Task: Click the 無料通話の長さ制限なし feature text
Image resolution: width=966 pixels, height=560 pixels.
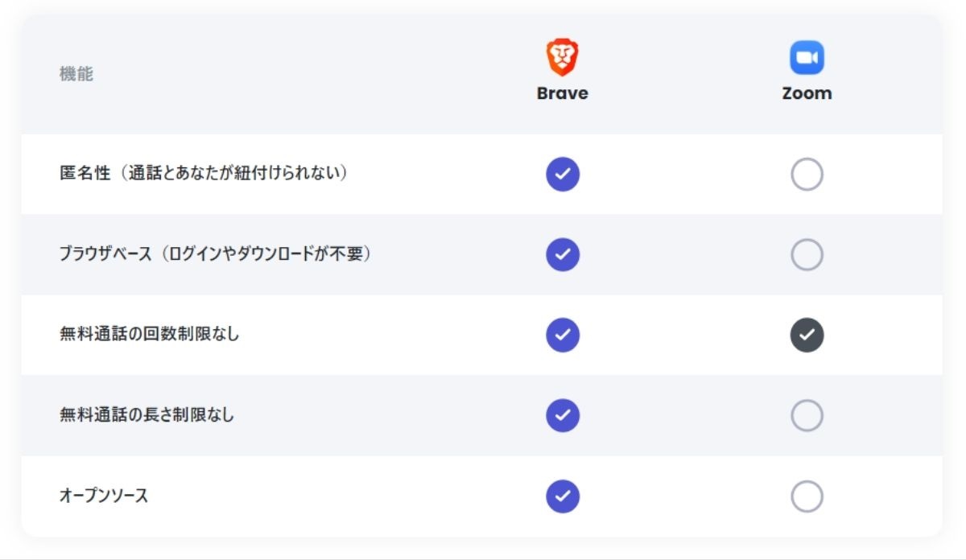Action: tap(147, 415)
